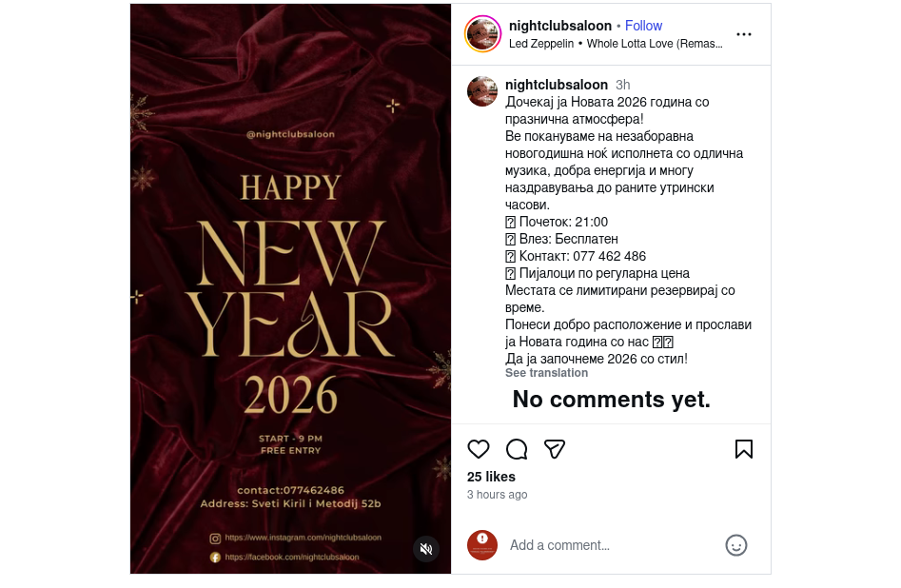Open the nightclubsaloon username in header
Image resolution: width=901 pixels, height=588 pixels.
pyautogui.click(x=560, y=26)
